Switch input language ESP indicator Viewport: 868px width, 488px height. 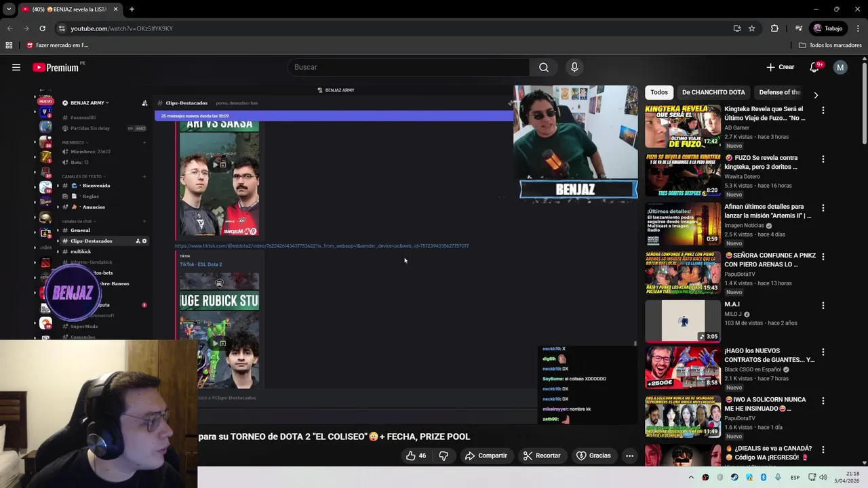795,477
